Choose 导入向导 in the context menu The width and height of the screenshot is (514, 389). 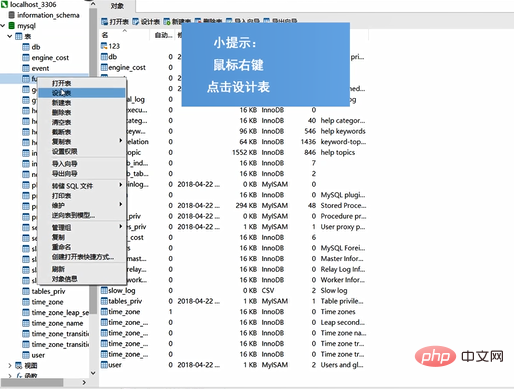pos(82,164)
